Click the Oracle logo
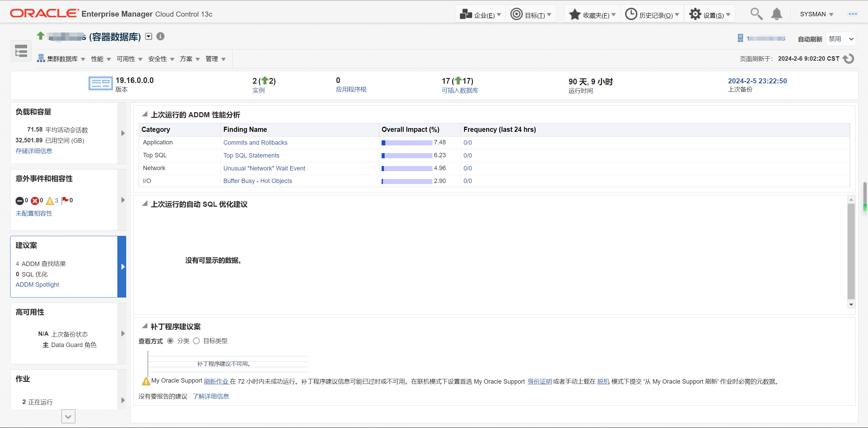Viewport: 868px width, 428px height. pyautogui.click(x=44, y=13)
